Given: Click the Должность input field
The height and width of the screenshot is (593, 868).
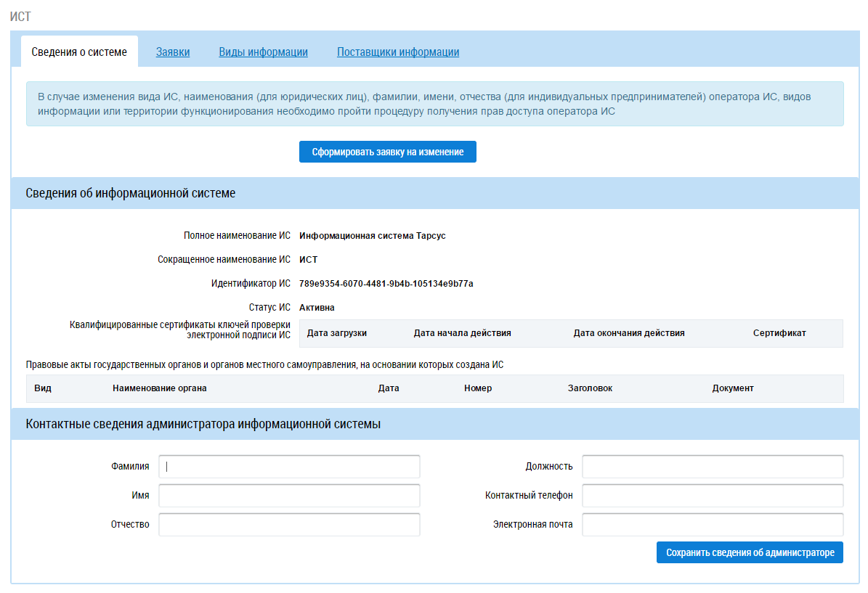Looking at the screenshot, I should pyautogui.click(x=713, y=467).
